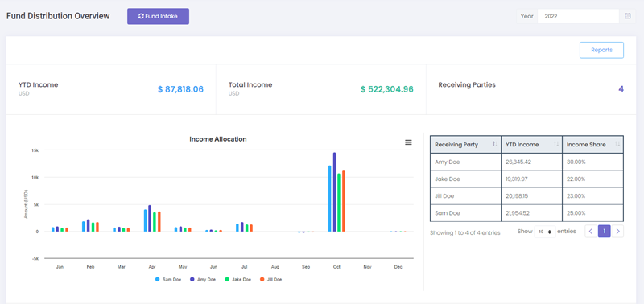Click Amy Doe's April bar in chart
The width and height of the screenshot is (644, 304).
pos(150,218)
